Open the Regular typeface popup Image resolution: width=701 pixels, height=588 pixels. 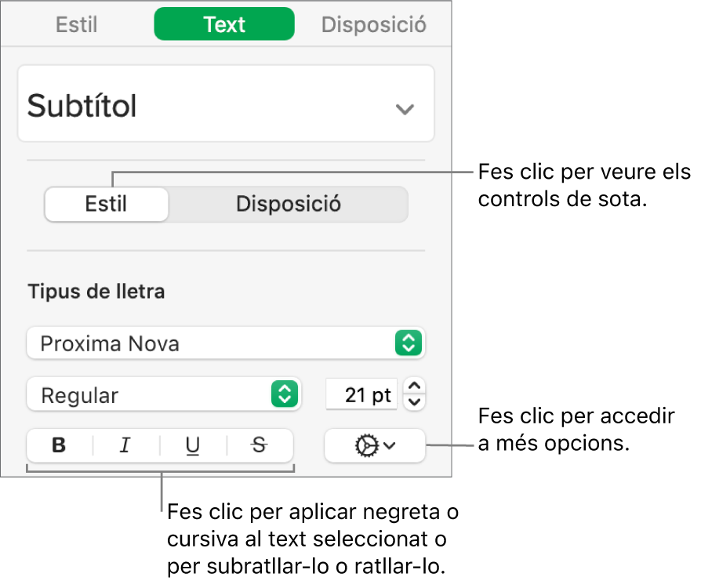tap(164, 395)
